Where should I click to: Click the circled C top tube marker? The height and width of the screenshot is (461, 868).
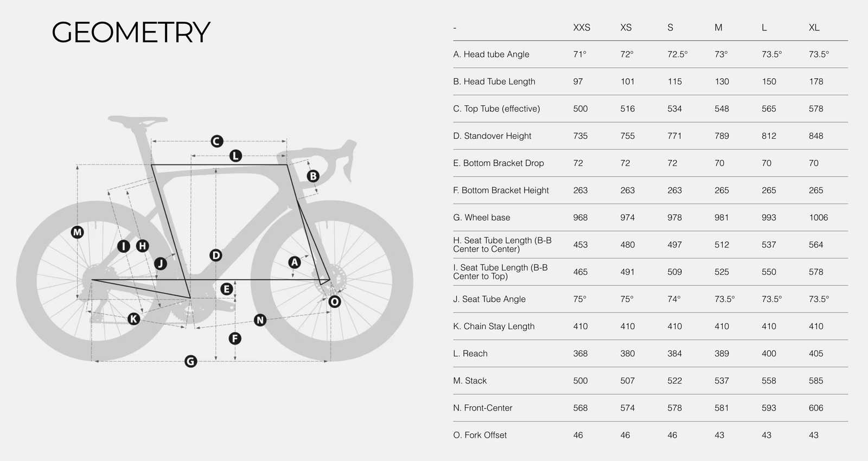216,141
